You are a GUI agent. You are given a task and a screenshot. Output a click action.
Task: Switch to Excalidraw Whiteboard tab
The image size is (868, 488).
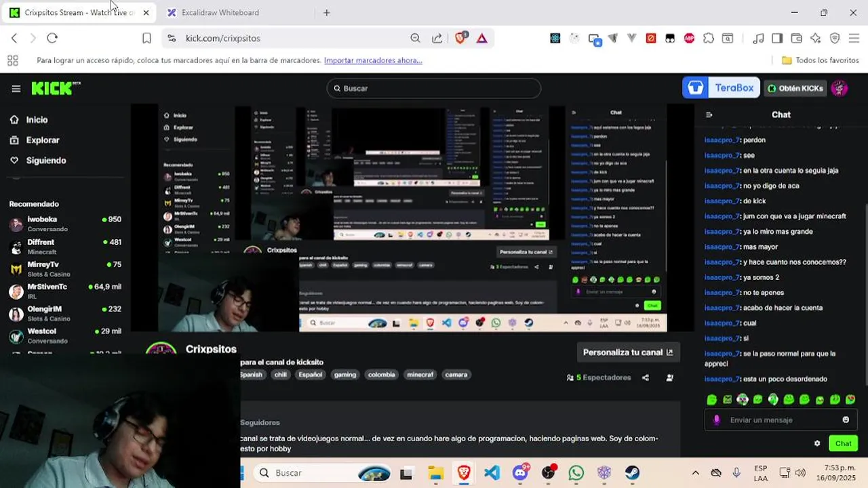click(x=220, y=12)
